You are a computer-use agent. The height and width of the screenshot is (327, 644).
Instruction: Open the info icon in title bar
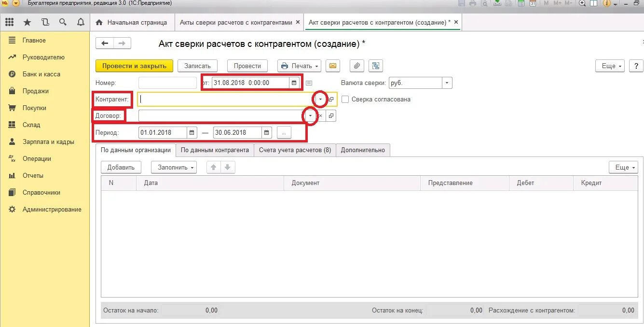click(606, 3)
